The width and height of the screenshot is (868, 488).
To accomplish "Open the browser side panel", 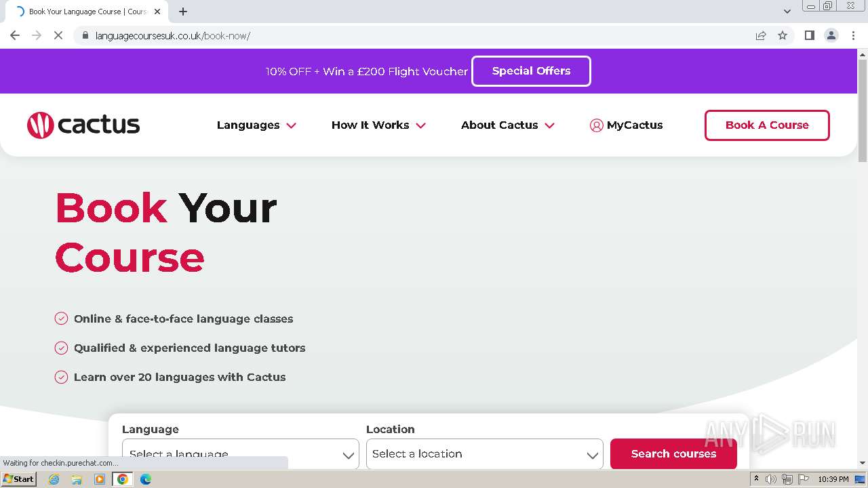I will 809,35.
